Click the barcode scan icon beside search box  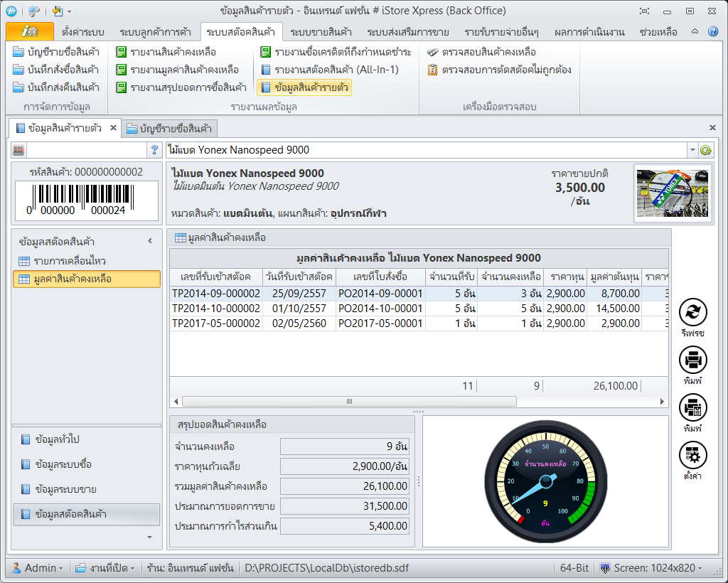pyautogui.click(x=18, y=150)
